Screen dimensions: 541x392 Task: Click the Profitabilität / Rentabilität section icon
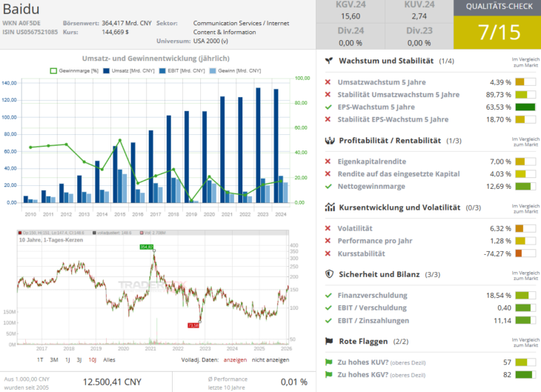point(330,141)
